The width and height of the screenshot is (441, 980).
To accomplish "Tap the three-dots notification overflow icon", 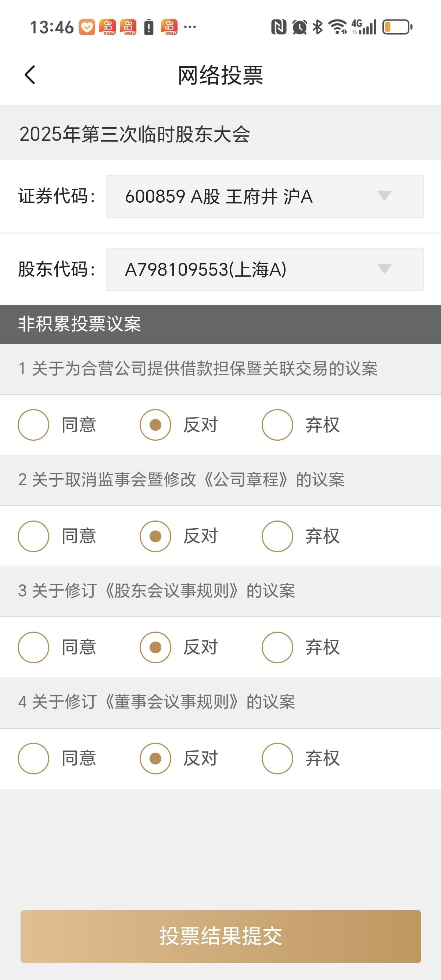I will [x=190, y=27].
